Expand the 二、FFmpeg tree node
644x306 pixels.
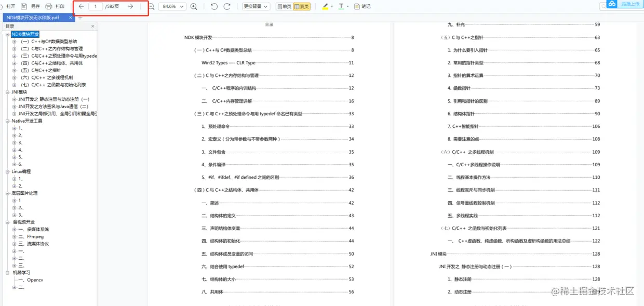click(15, 236)
